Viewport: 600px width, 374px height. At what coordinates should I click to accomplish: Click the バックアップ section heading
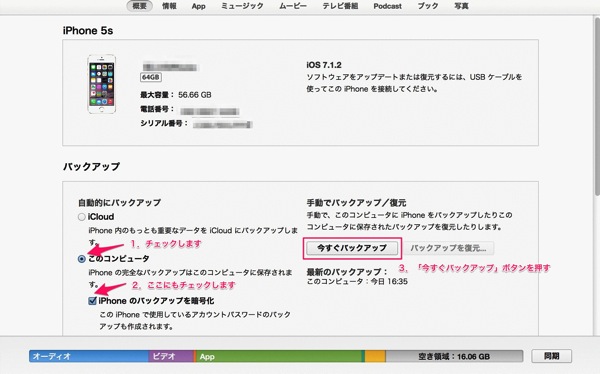91,167
